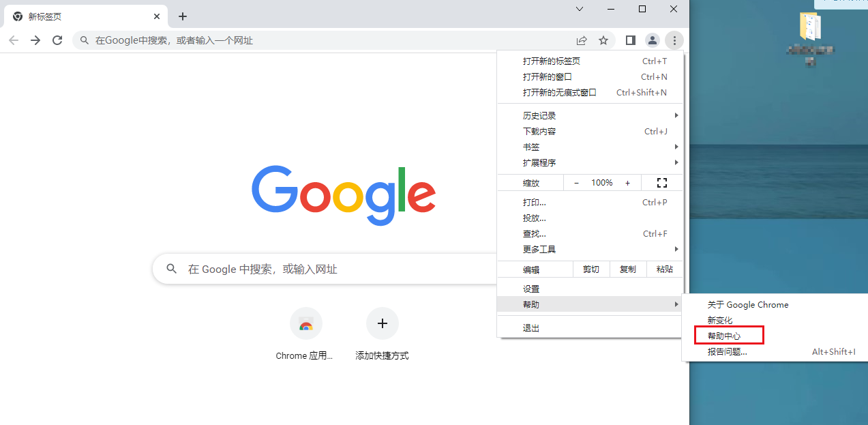The image size is (868, 425).
Task: Click the 添加快捷方式 plus icon
Action: (383, 323)
